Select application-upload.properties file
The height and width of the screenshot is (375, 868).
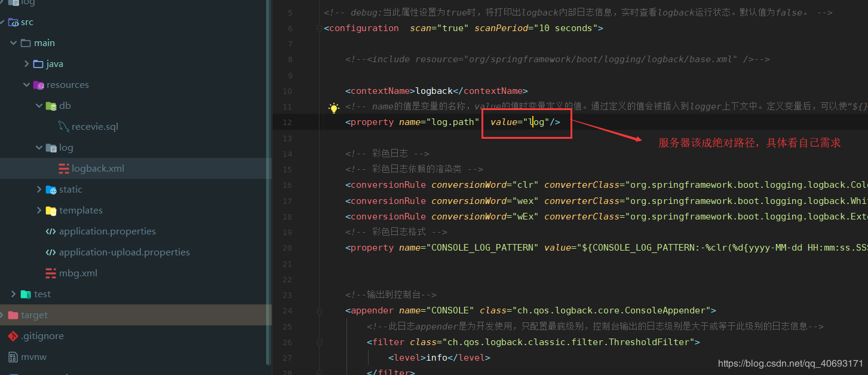point(124,252)
